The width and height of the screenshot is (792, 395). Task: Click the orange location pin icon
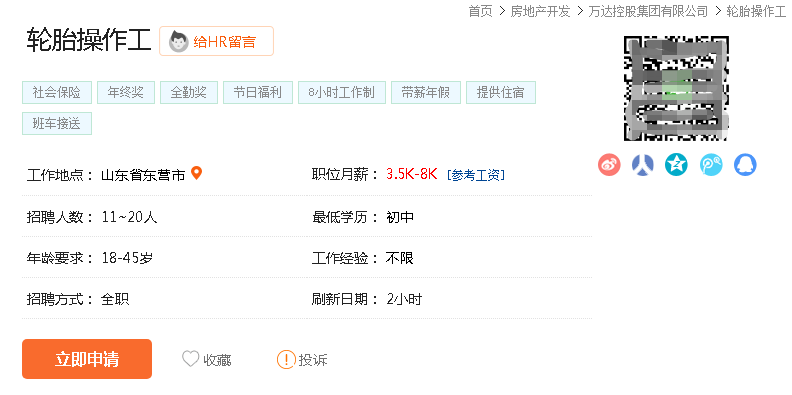point(196,173)
